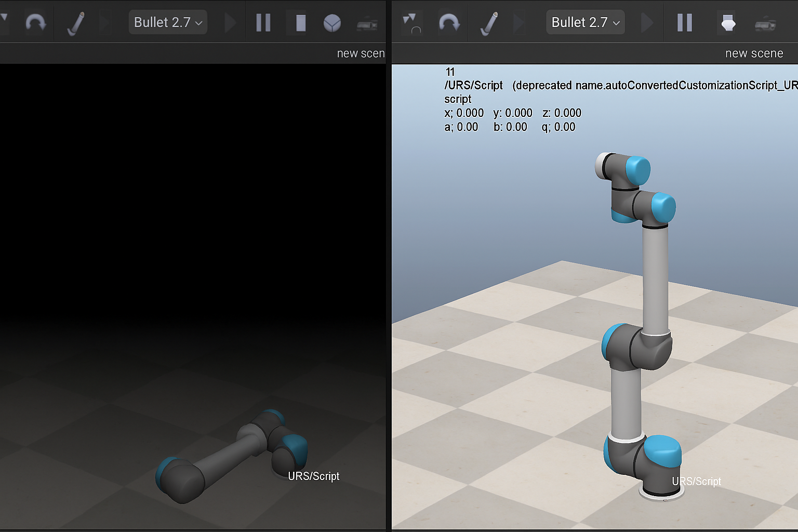The image size is (798, 532).
Task: Pause the simulation in the right window
Action: [x=685, y=23]
